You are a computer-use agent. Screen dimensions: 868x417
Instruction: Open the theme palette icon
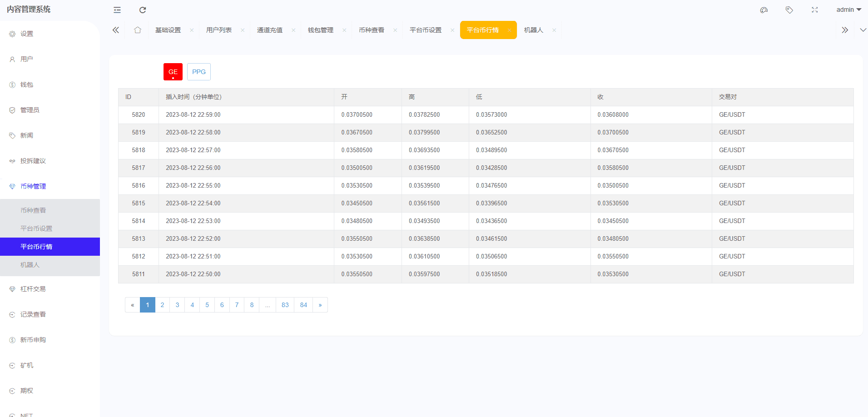coord(764,10)
